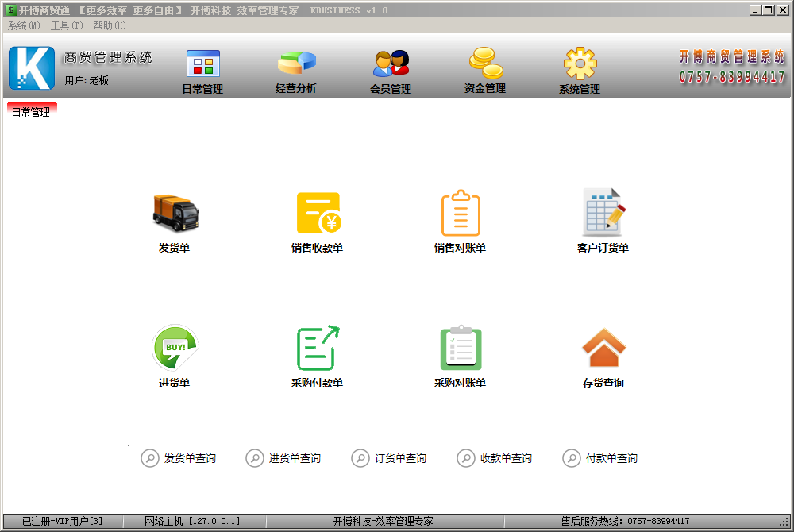Click the 售后服务热线 status bar entry
This screenshot has width=794, height=532.
[625, 521]
